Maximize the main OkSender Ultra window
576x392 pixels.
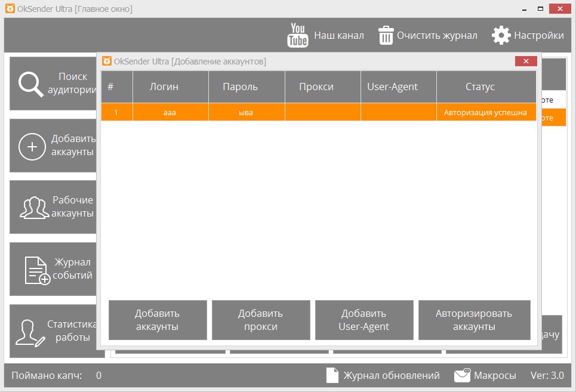click(540, 8)
